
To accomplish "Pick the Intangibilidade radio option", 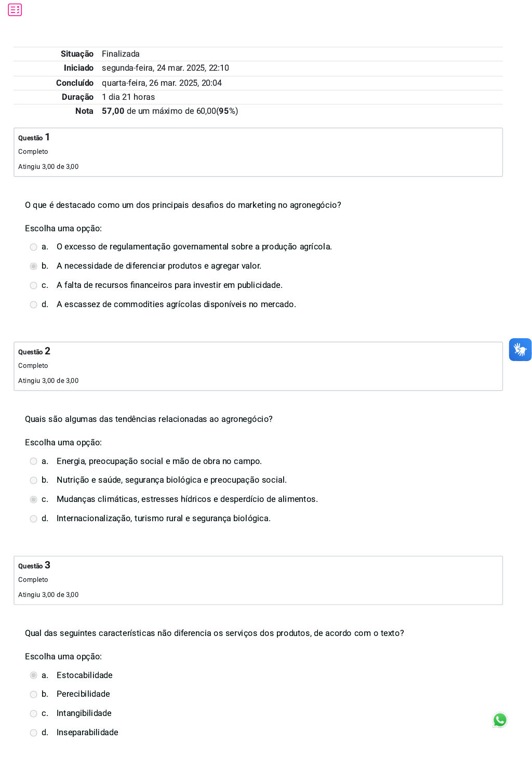I will [x=34, y=714].
